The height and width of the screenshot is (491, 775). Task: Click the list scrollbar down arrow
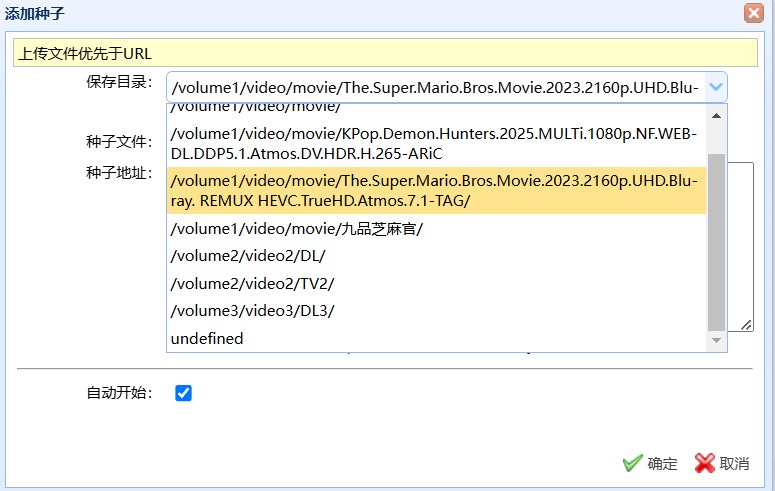tap(716, 341)
